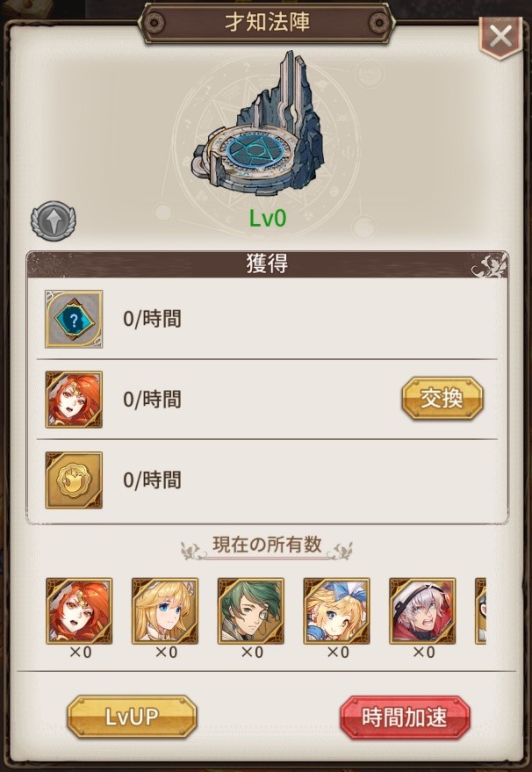Click the 交換 exchange button
Image resolution: width=532 pixels, height=772 pixels.
442,399
